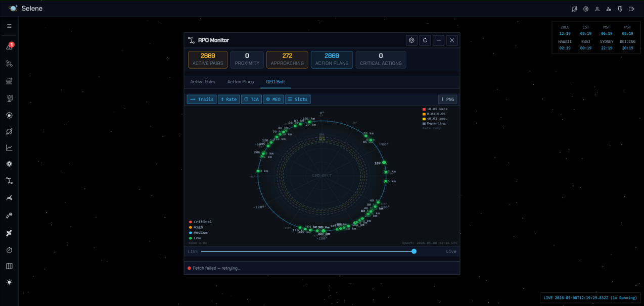Toggle the MEO display option
The width and height of the screenshot is (644, 306).
coord(273,99)
